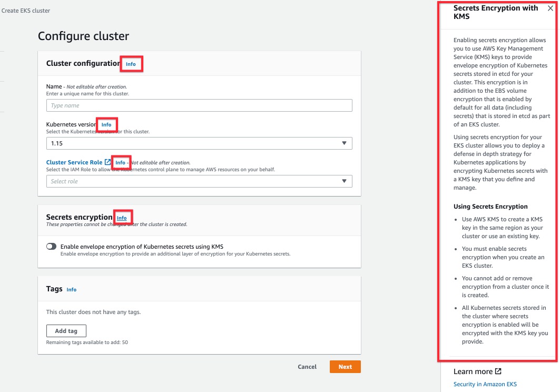
Task: Open Security in Amazon EKS link
Action: coord(485,384)
